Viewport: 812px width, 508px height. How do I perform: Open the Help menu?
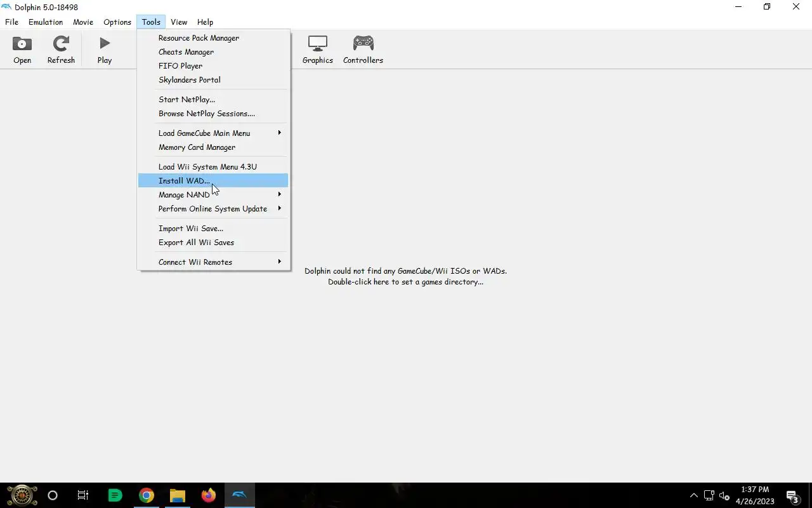[205, 22]
